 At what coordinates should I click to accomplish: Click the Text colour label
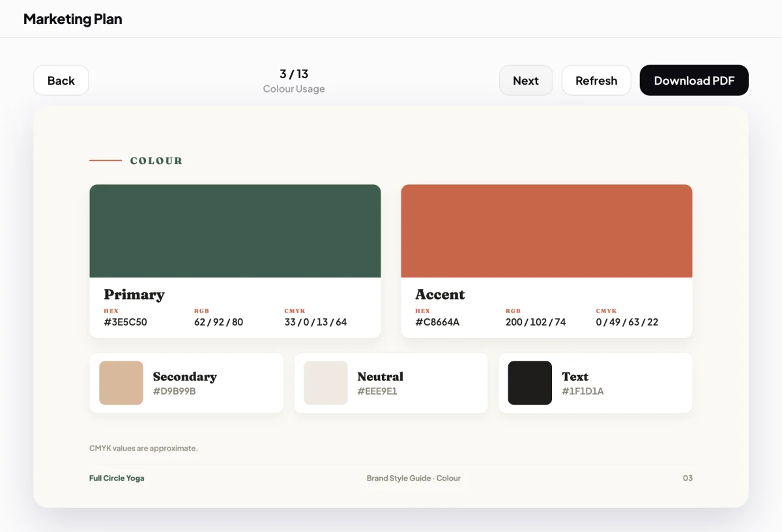pyautogui.click(x=575, y=376)
